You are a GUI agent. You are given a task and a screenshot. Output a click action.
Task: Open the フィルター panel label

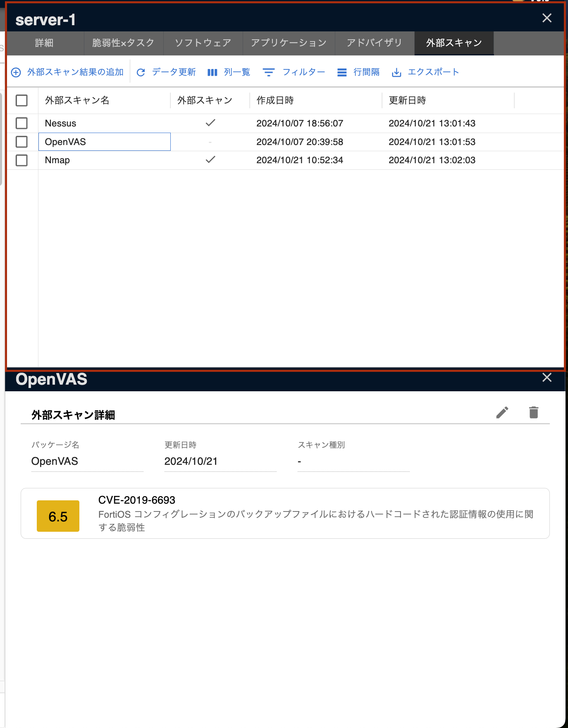coord(304,72)
